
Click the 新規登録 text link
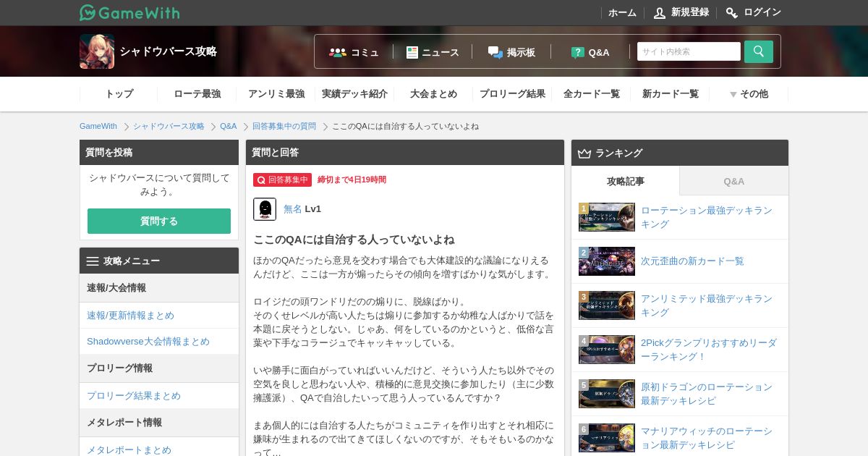[690, 12]
